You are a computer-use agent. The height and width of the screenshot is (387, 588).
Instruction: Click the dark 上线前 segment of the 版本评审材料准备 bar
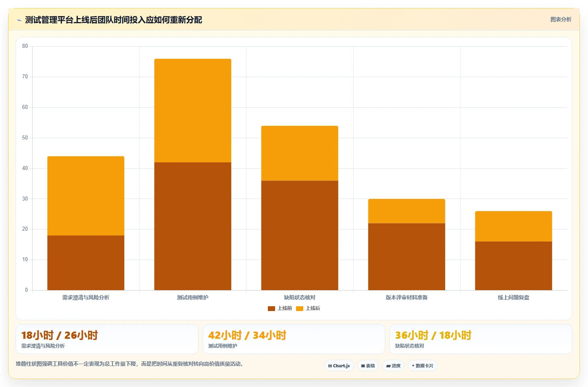pyautogui.click(x=407, y=257)
